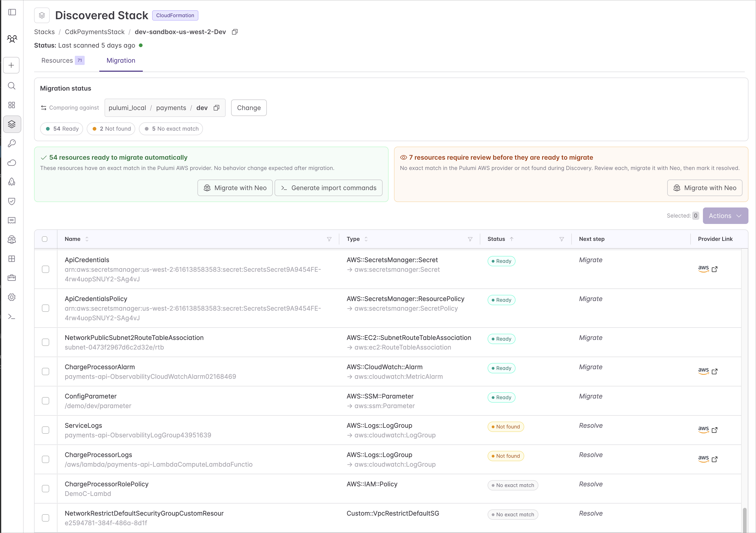Open AWS provider link for ServiceLogs
Image resolution: width=756 pixels, height=533 pixels.
point(707,430)
